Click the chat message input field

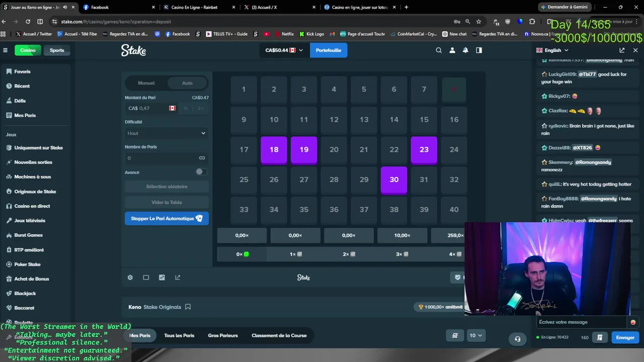(x=582, y=322)
